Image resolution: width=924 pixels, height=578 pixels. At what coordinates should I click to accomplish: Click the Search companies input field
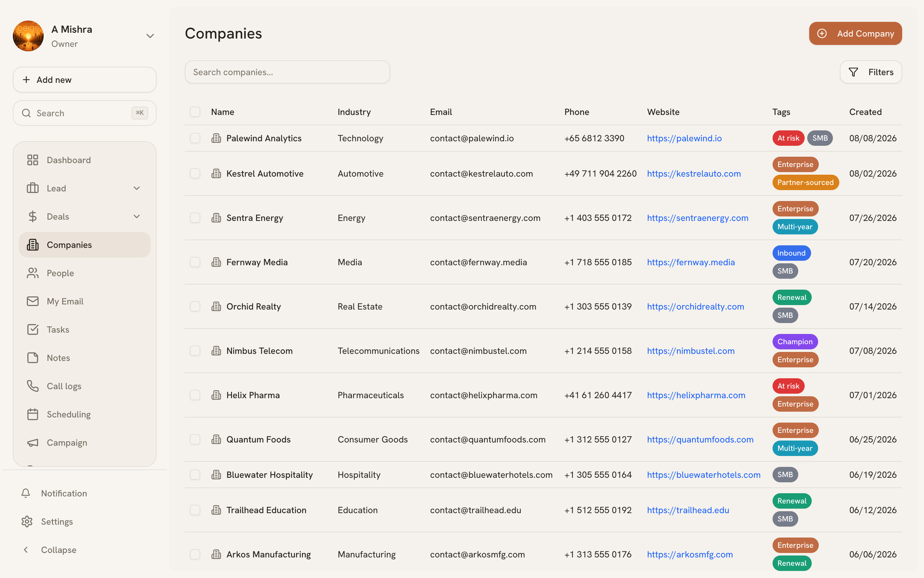tap(287, 72)
